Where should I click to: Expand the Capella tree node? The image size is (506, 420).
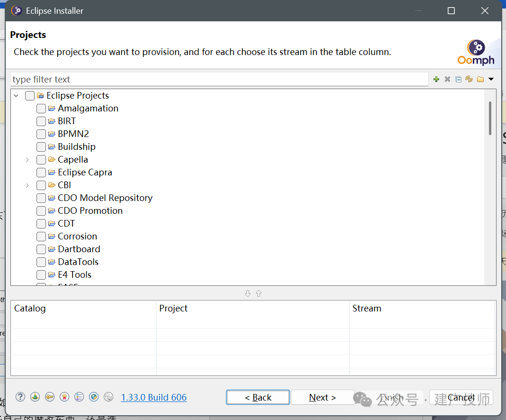[27, 159]
